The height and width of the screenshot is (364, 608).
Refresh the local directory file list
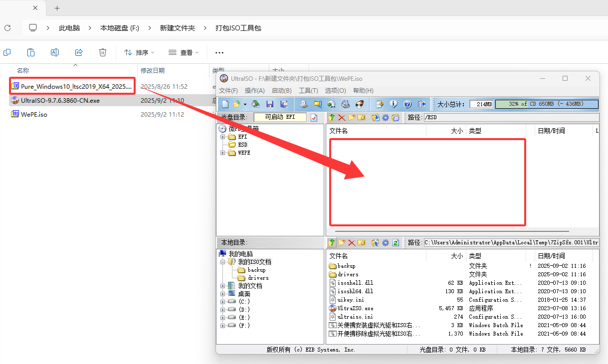click(x=396, y=242)
